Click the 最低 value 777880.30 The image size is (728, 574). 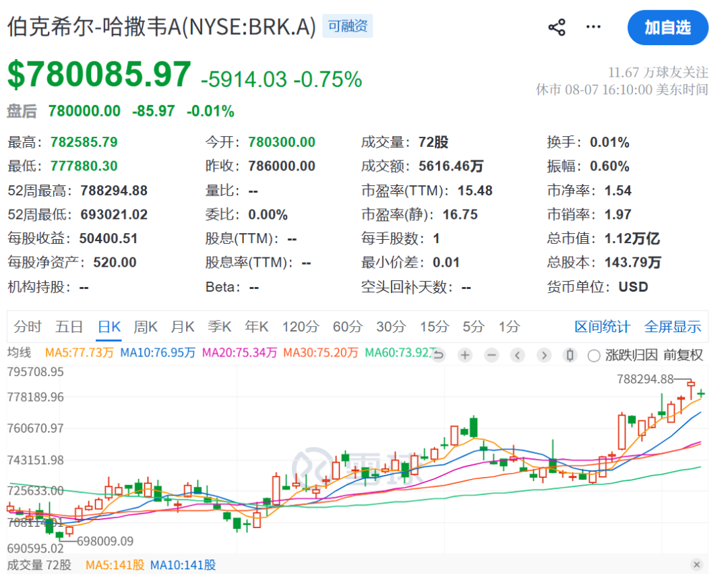tap(84, 166)
